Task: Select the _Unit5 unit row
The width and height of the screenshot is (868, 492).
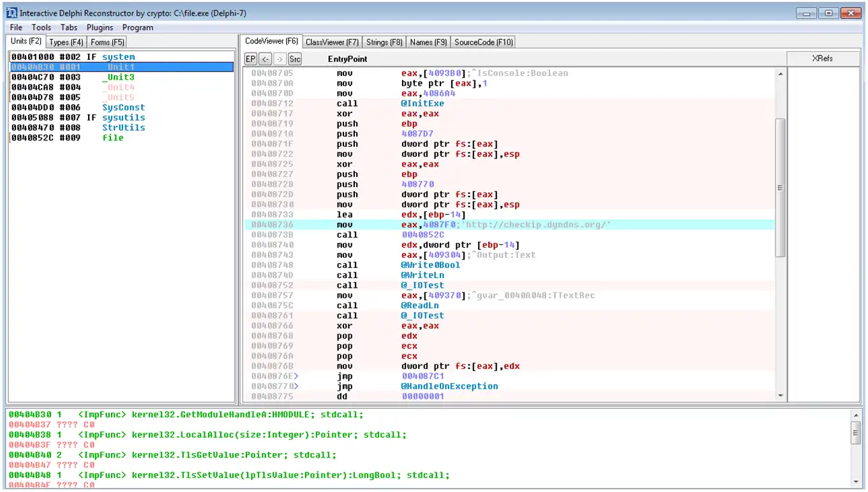Action: 122,98
